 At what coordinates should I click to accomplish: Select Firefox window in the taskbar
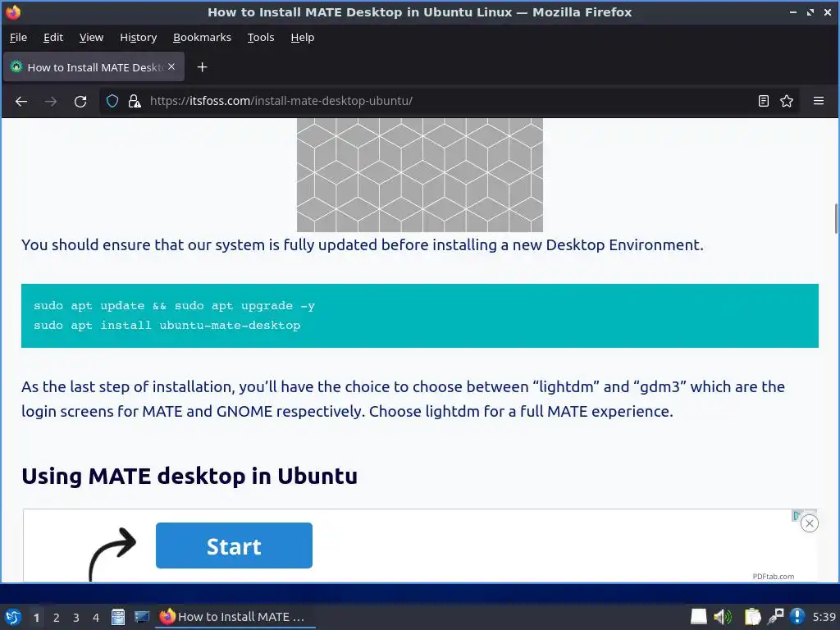pyautogui.click(x=235, y=617)
